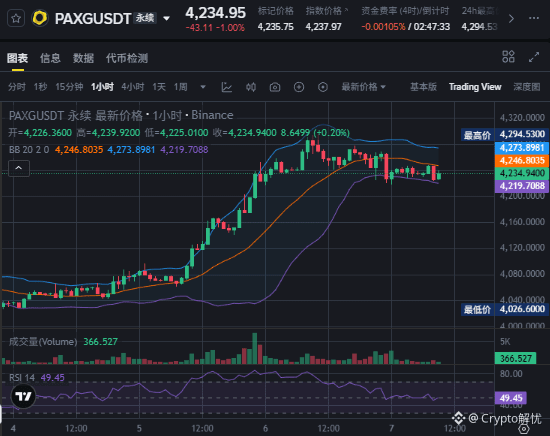The width and height of the screenshot is (550, 436).
Task: Click the 最低价 4,026.6000 label
Action: [x=505, y=309]
